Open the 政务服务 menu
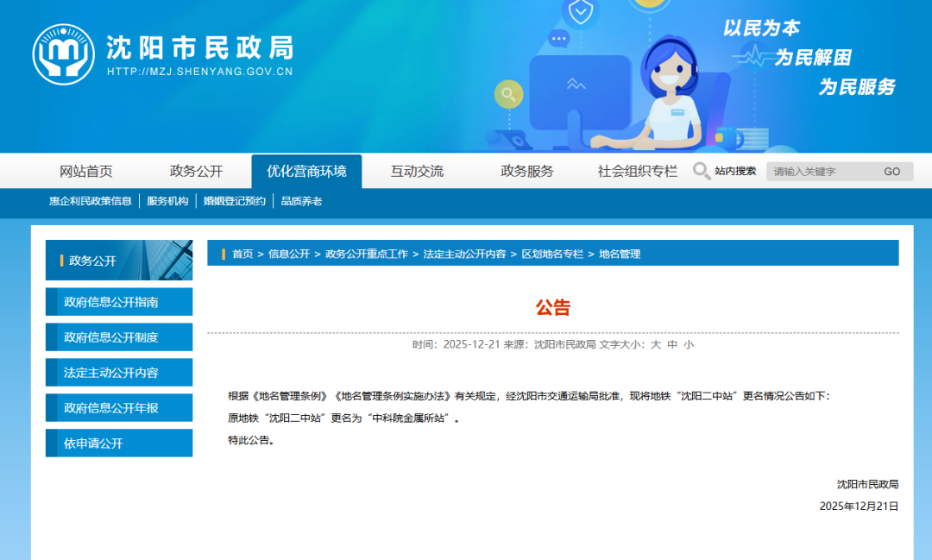 pyautogui.click(x=527, y=170)
